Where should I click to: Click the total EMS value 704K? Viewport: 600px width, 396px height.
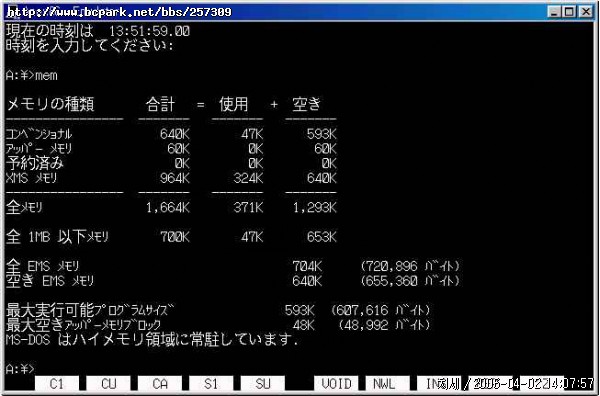click(307, 266)
